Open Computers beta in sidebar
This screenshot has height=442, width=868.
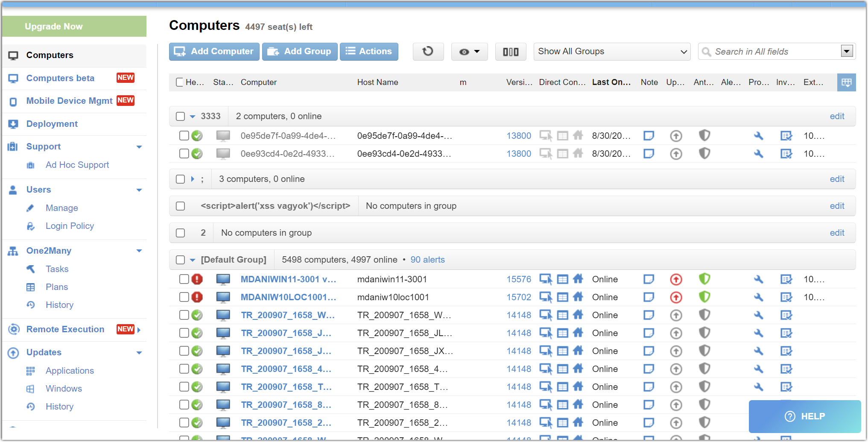point(60,78)
